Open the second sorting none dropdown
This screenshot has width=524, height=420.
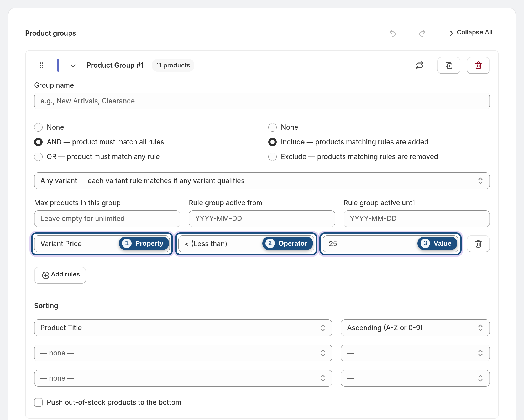[x=183, y=353]
